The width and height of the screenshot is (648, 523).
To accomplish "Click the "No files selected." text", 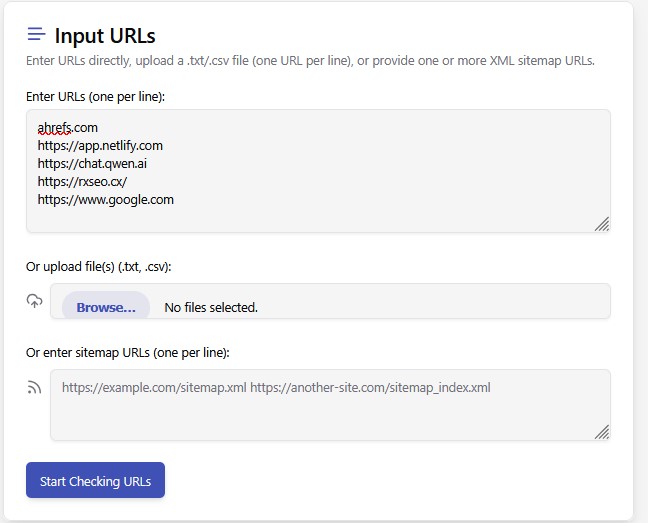I will click(x=211, y=308).
